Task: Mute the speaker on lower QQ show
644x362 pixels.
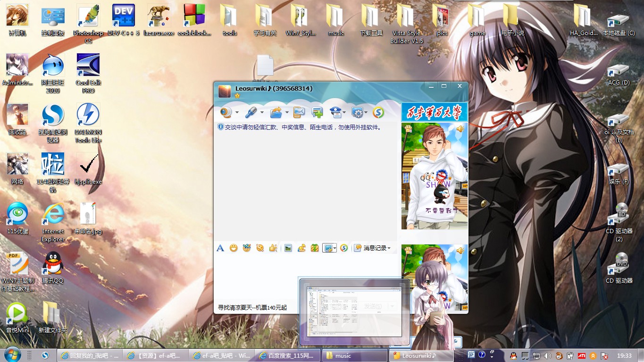Action: [x=460, y=251]
